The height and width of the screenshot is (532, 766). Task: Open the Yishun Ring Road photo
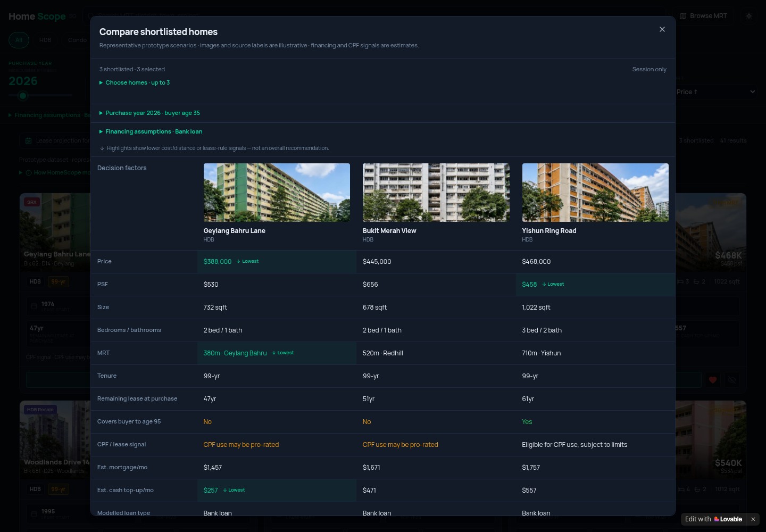pos(595,193)
